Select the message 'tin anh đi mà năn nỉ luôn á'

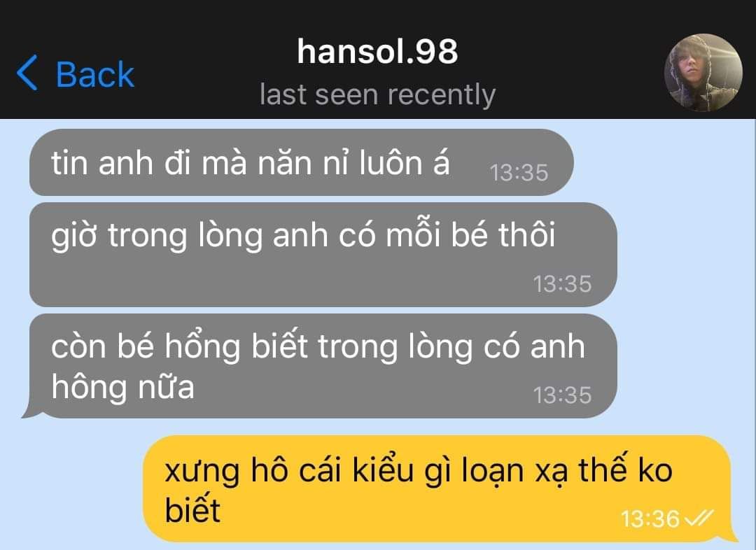point(301,162)
